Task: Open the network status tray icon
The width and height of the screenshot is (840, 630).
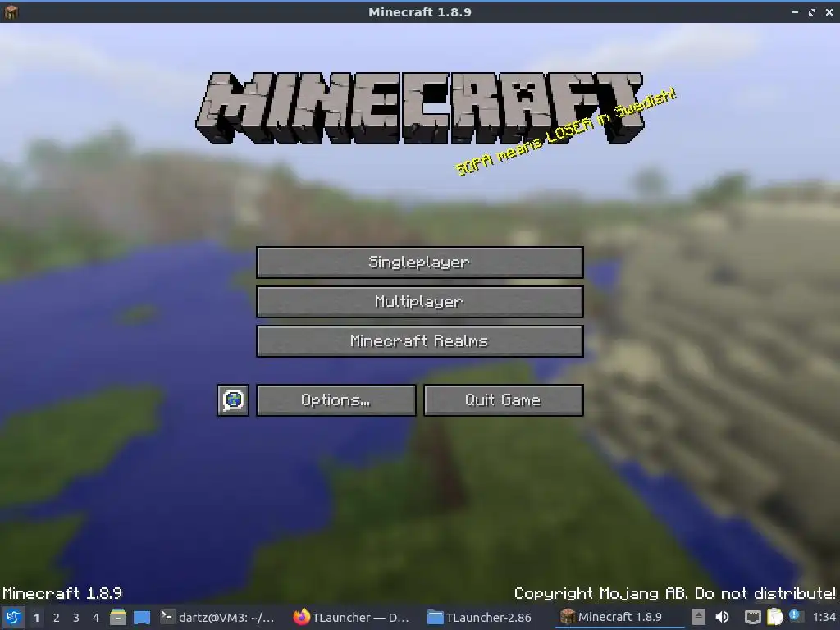Action: [753, 618]
